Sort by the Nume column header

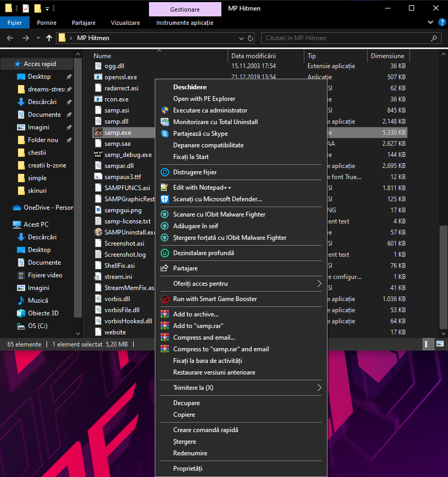(x=160, y=55)
